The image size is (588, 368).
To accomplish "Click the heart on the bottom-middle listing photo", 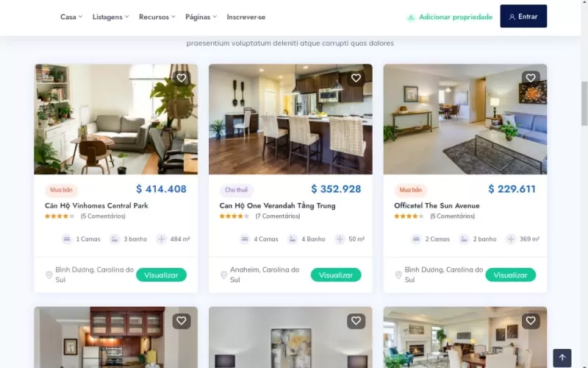I will (x=356, y=321).
